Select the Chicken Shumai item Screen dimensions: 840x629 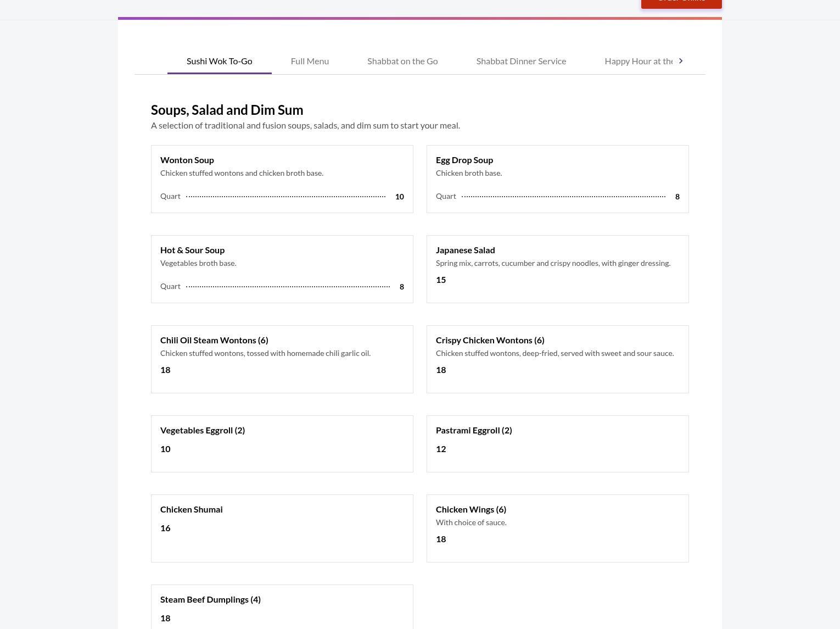[282, 528]
